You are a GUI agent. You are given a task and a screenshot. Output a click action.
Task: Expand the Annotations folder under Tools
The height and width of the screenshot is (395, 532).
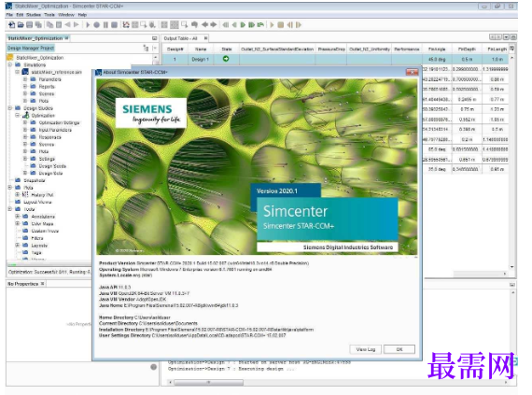coord(18,216)
